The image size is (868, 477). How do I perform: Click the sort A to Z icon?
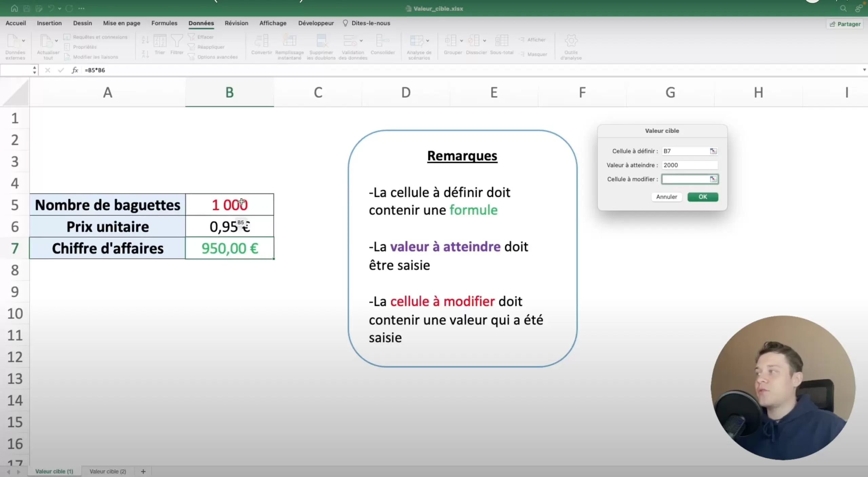pyautogui.click(x=145, y=40)
